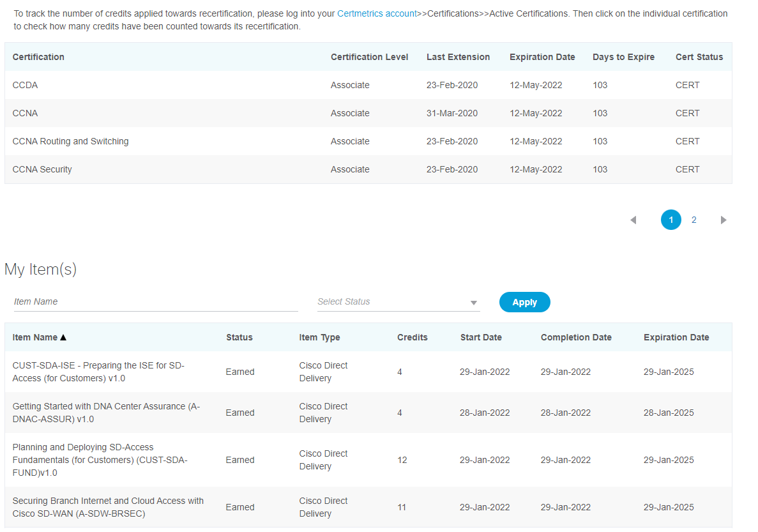Open the Certmetrics account link
The width and height of the screenshot is (758, 532).
point(377,13)
